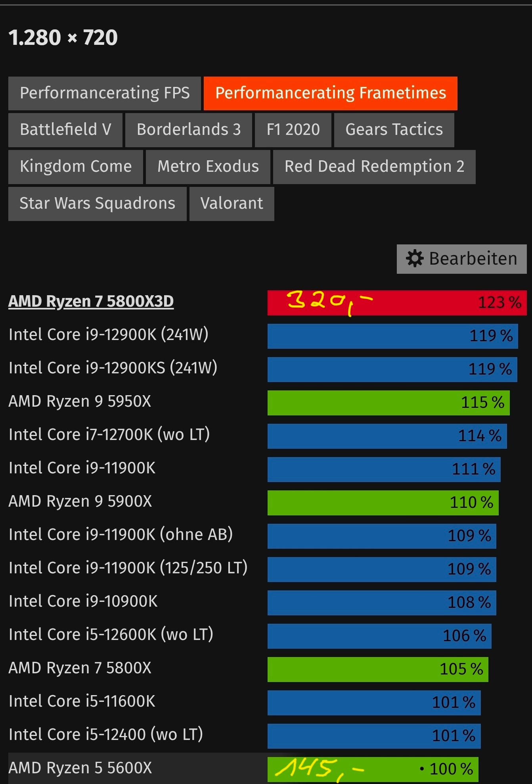Click the green 115 % Ryzen 9 5950X bar
The image size is (532, 784).
pos(388,403)
